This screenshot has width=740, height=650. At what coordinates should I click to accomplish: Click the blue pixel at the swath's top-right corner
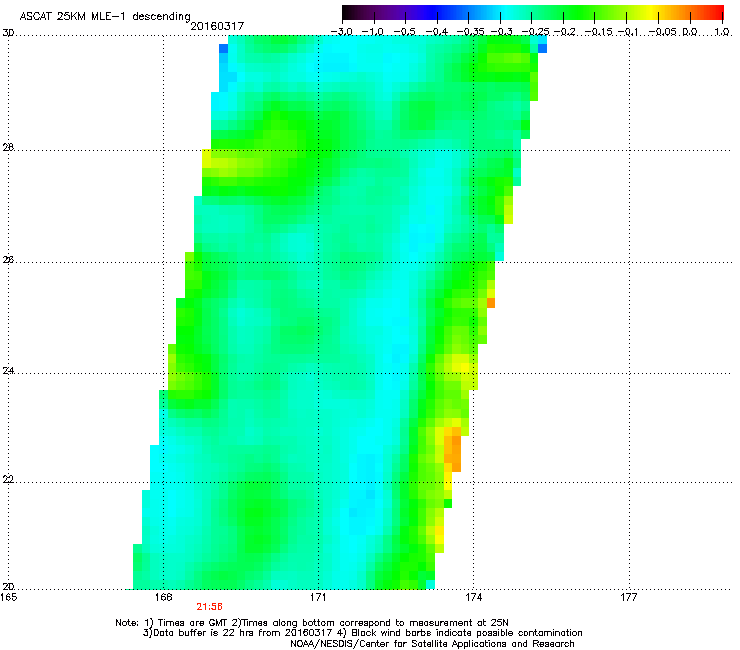pyautogui.click(x=542, y=48)
